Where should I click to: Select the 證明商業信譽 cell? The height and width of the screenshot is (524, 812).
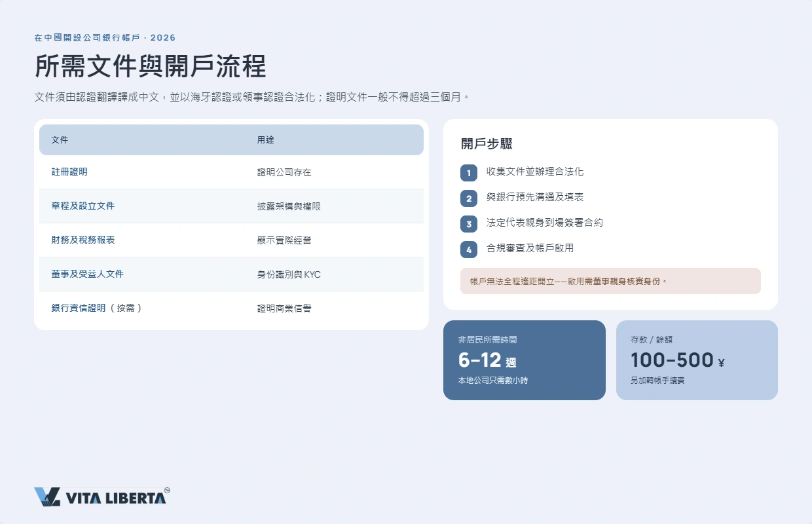click(x=284, y=308)
